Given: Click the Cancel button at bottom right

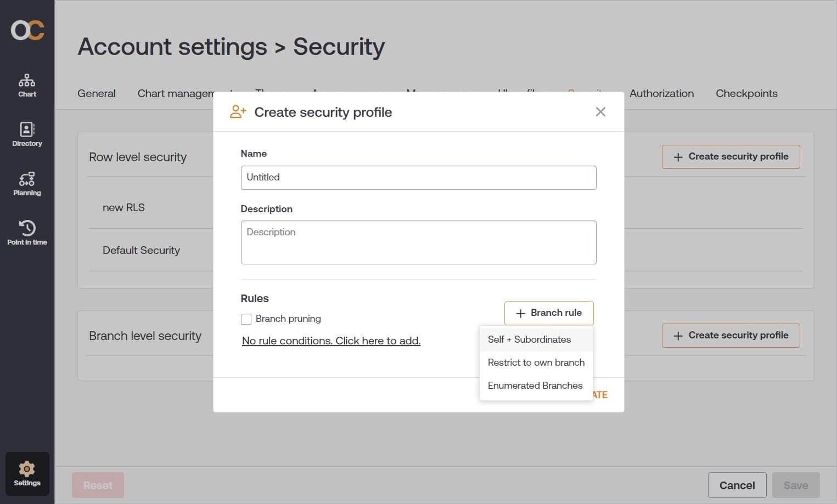Looking at the screenshot, I should [737, 485].
